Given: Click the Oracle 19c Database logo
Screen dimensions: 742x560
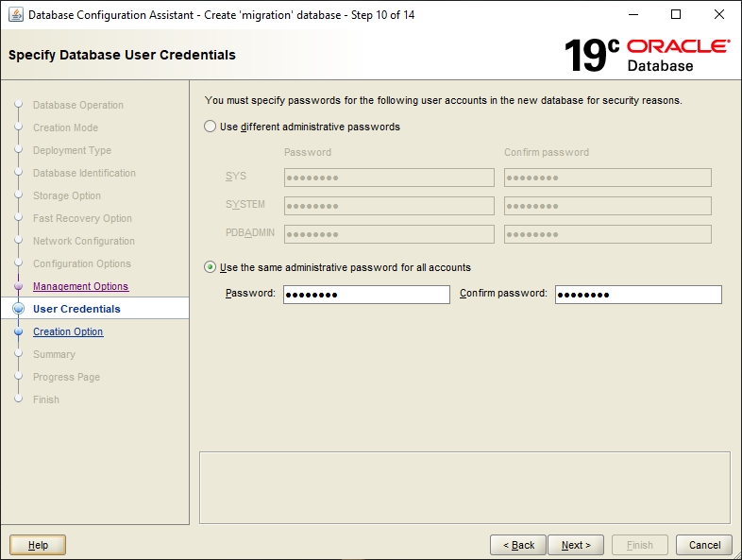Looking at the screenshot, I should (x=647, y=55).
